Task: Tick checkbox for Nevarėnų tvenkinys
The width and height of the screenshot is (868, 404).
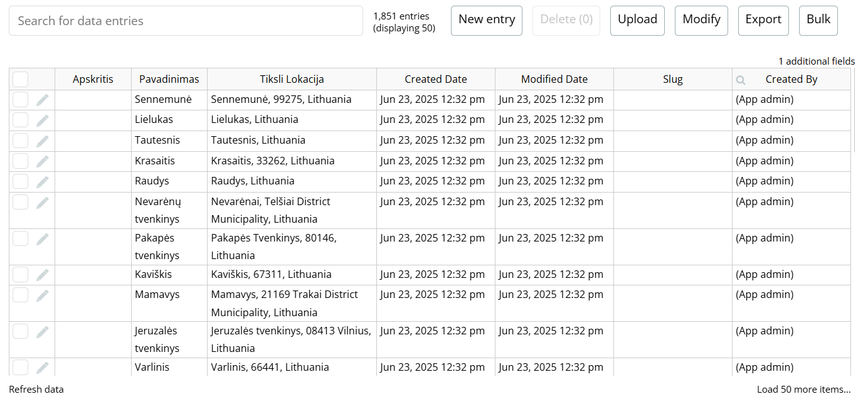Action: point(21,202)
